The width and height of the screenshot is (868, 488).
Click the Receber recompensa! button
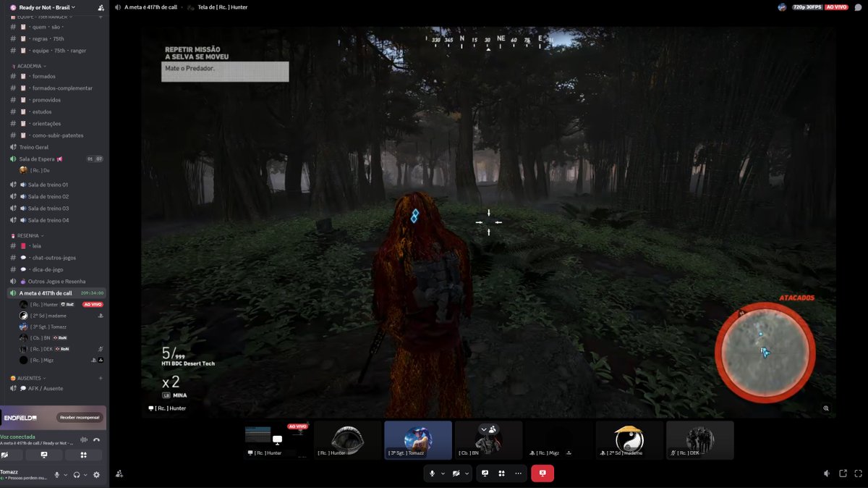(80, 417)
